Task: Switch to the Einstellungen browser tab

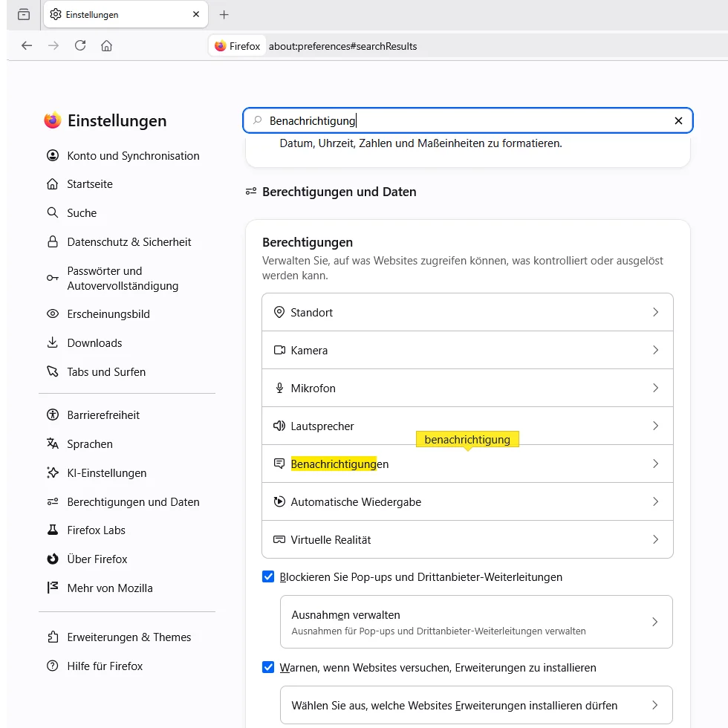Action: 126,14
